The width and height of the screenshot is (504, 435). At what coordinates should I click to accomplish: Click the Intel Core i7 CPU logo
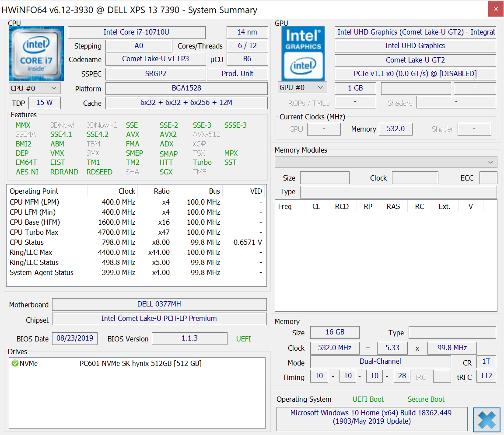[36, 54]
